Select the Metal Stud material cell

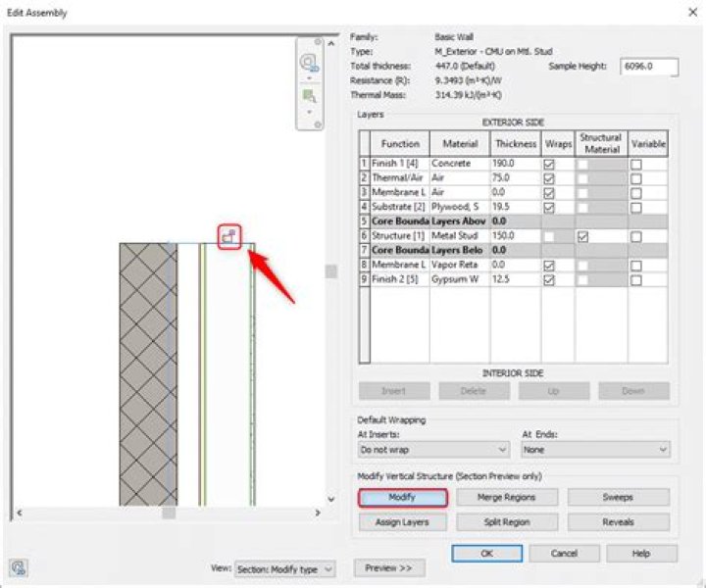[x=460, y=236]
